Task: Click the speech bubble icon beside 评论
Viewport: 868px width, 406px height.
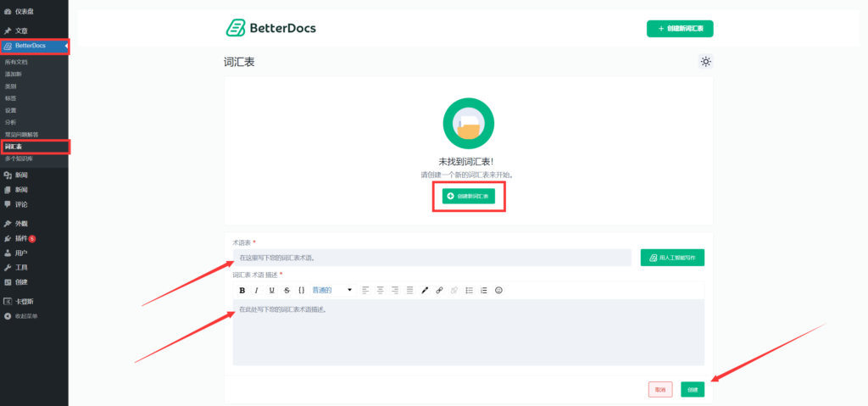Action: click(7, 204)
